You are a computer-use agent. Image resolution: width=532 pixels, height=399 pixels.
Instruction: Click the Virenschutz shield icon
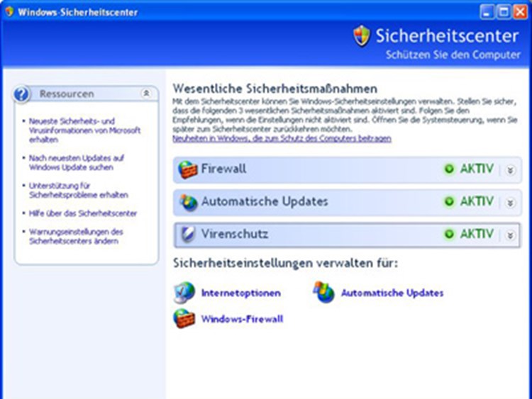[x=188, y=235]
